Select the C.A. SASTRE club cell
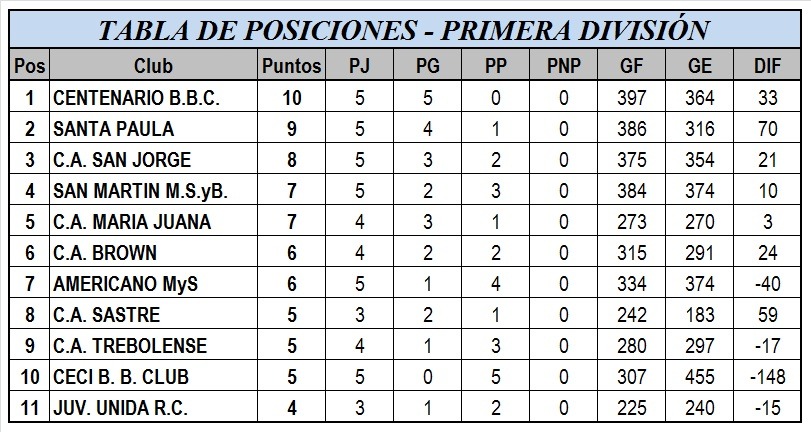 pos(154,314)
